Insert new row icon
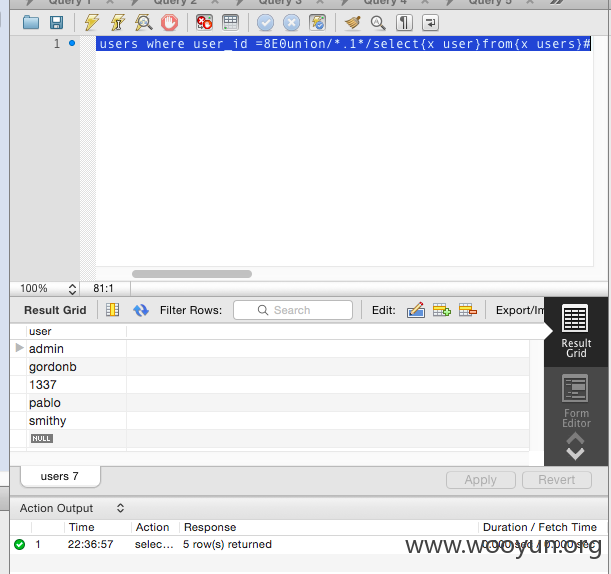Screen dimensions: 611x574 tap(442, 310)
